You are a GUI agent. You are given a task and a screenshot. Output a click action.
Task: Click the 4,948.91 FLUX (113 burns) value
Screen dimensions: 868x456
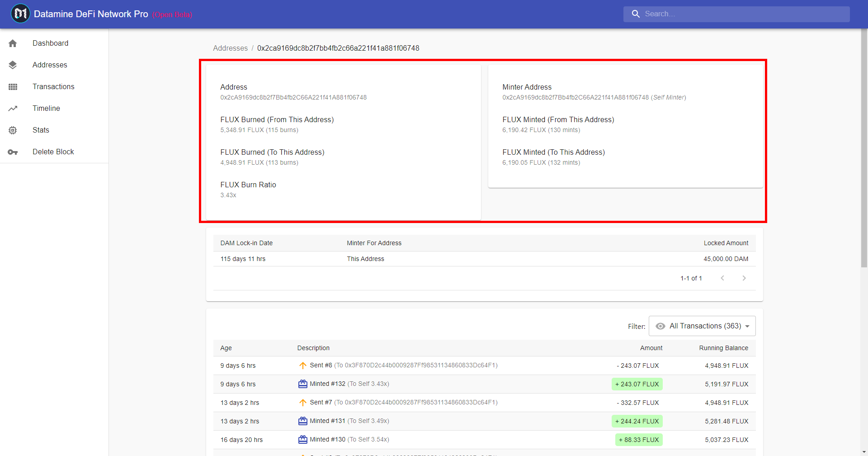tap(259, 163)
